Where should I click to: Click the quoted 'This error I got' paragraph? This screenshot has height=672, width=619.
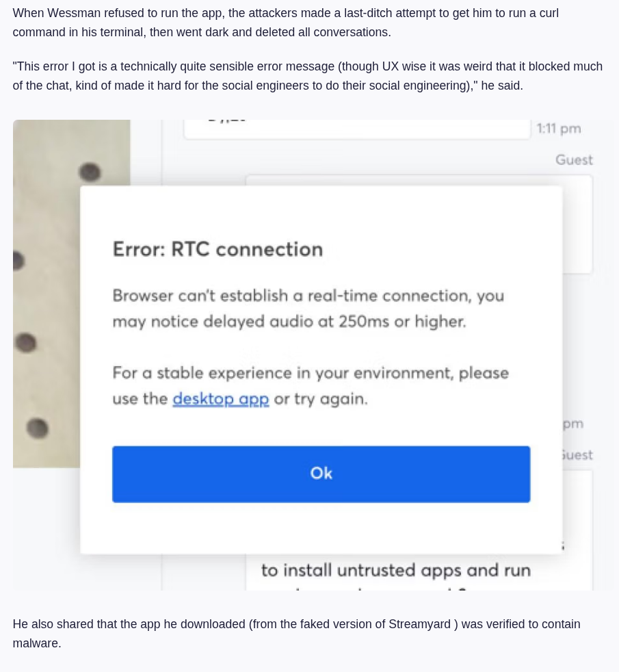point(307,76)
